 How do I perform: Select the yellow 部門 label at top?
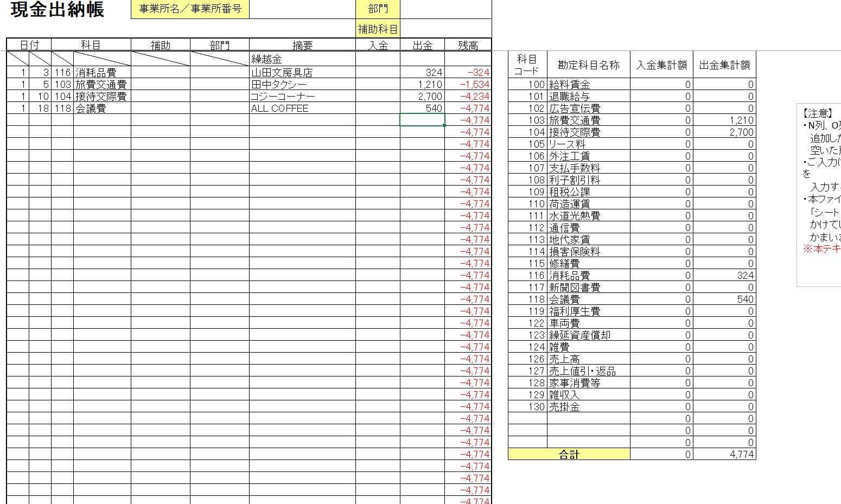point(378,9)
